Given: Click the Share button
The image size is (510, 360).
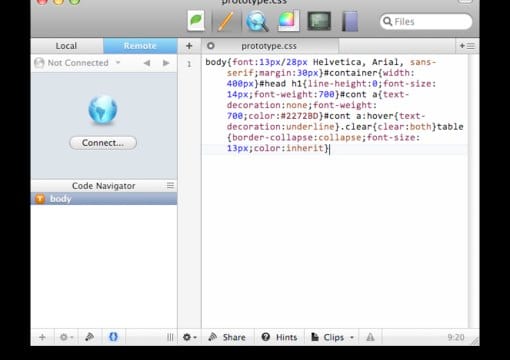Looking at the screenshot, I should (x=227, y=337).
